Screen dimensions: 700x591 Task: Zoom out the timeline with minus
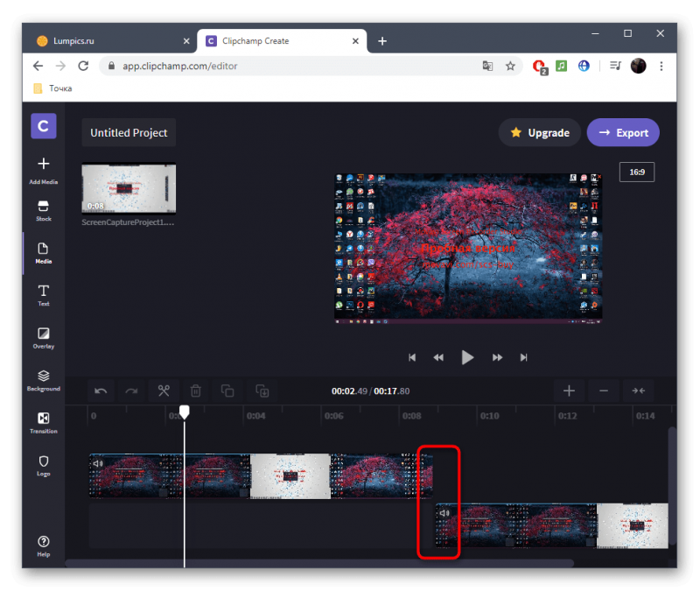[x=604, y=391]
